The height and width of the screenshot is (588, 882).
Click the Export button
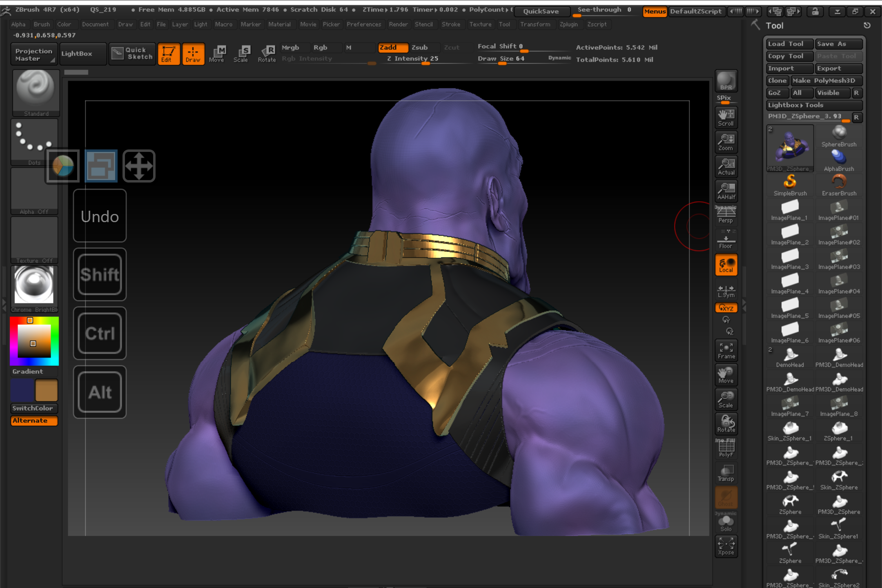(839, 68)
